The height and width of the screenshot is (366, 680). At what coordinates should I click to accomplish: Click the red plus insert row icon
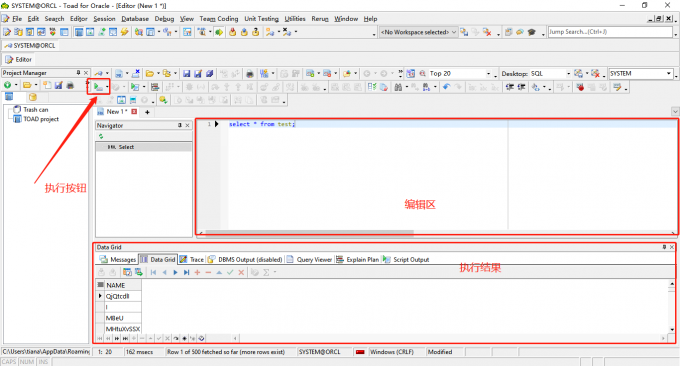(x=197, y=272)
